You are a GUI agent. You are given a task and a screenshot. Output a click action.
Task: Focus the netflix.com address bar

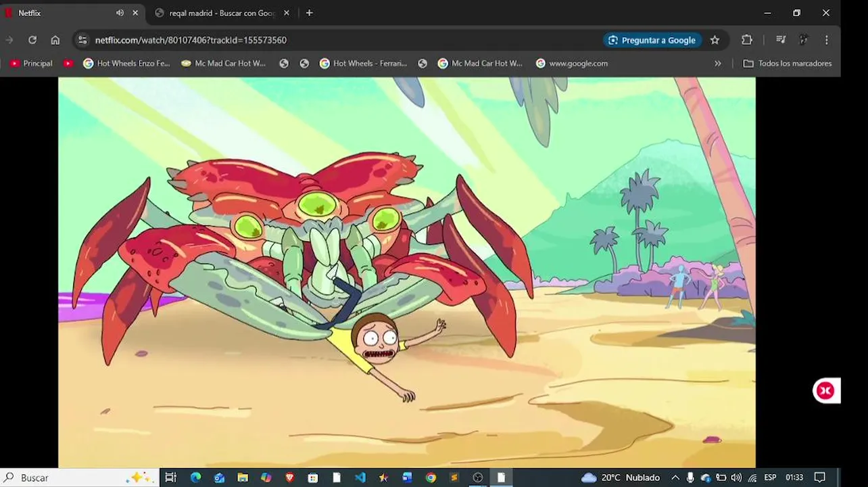pos(338,40)
